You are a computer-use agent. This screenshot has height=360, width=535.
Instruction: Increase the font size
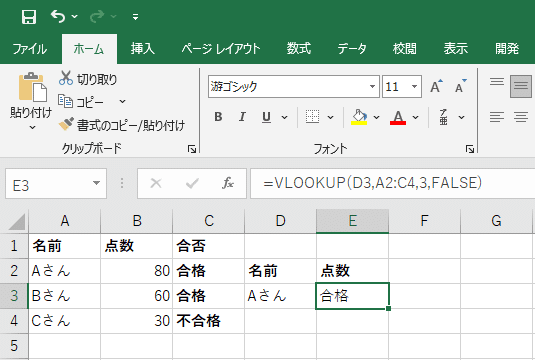click(436, 87)
